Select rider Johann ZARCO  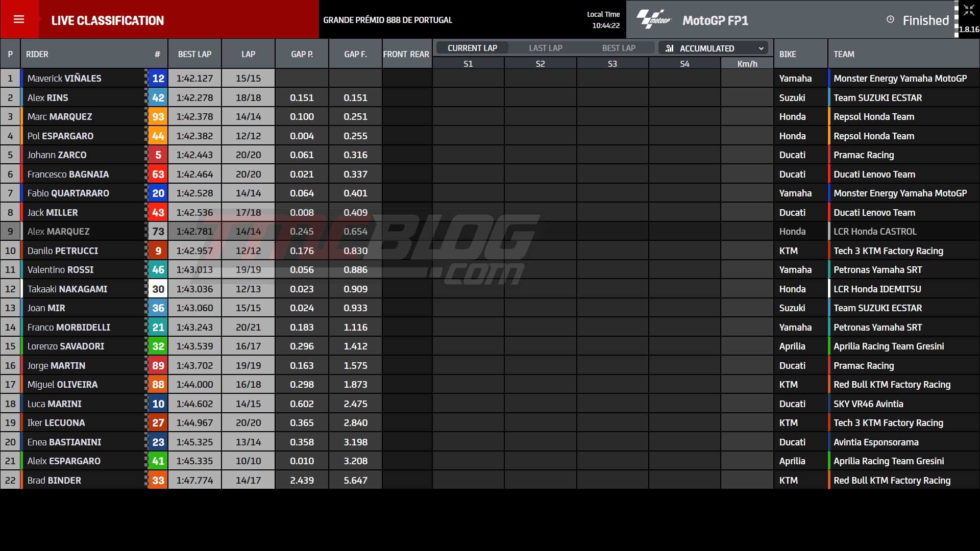pos(57,155)
